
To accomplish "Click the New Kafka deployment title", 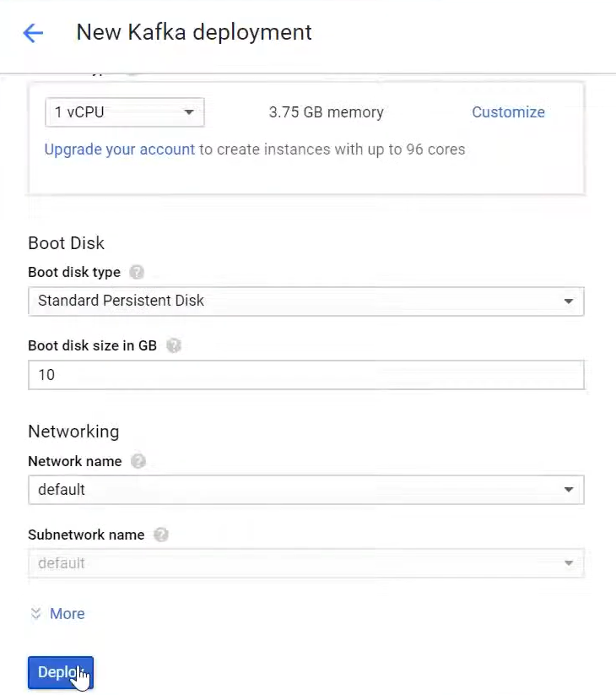I will (x=194, y=32).
